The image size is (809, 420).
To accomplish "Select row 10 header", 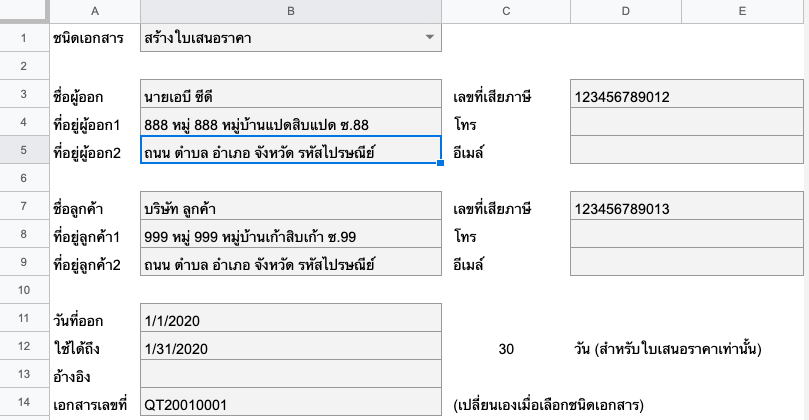I will tap(24, 290).
